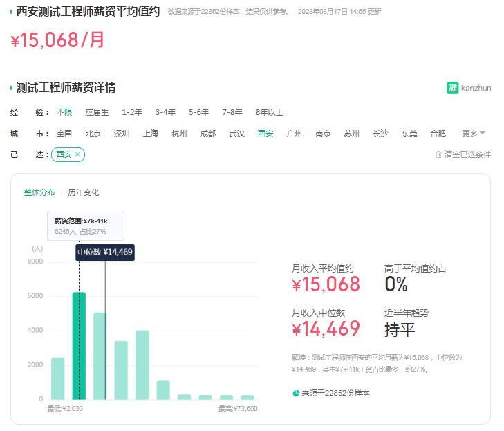Click the 持平 trend value
Screen dimensions: 504x431
click(400, 330)
